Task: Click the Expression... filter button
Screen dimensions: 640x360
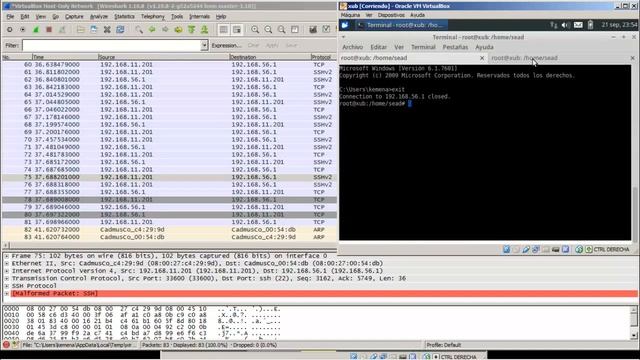Action: tap(226, 45)
